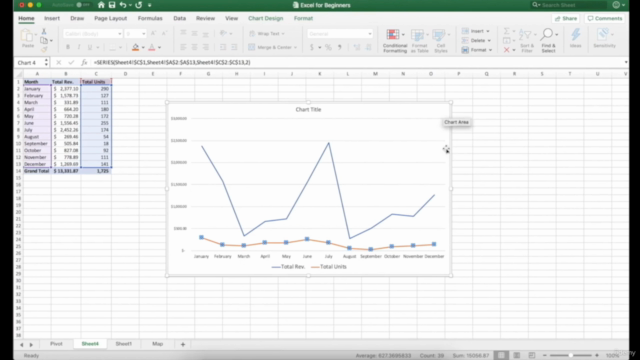
Task: Click the Clear eraser icon
Action: pos(507,50)
